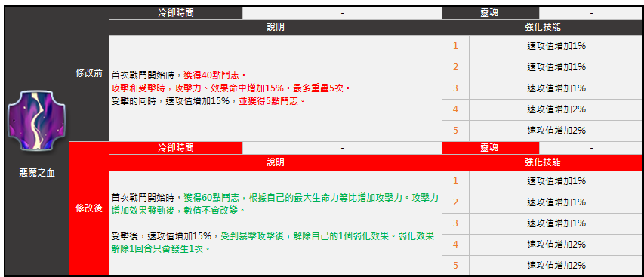Click the red 說明 header bar
644x277 pixels.
coord(276,162)
